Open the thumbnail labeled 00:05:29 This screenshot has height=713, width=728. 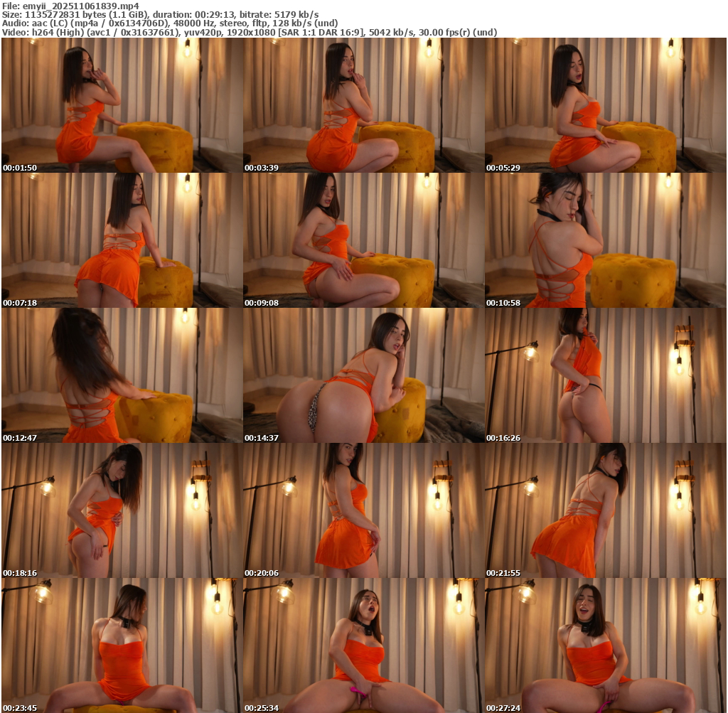pos(606,105)
